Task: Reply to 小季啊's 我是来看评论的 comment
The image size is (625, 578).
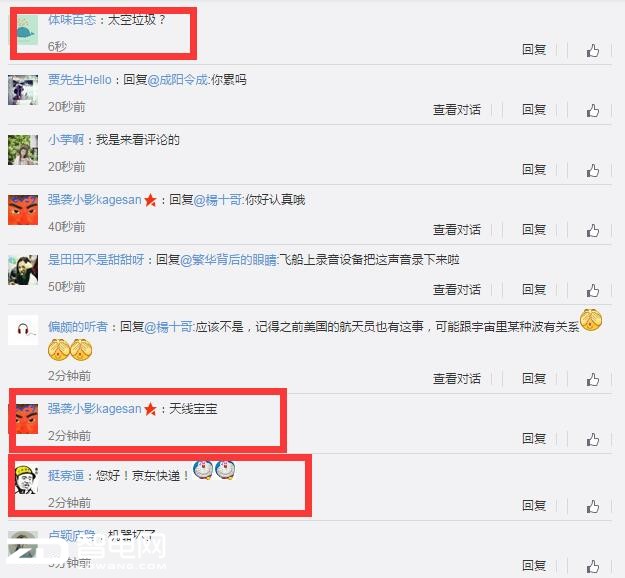Action: pos(534,169)
